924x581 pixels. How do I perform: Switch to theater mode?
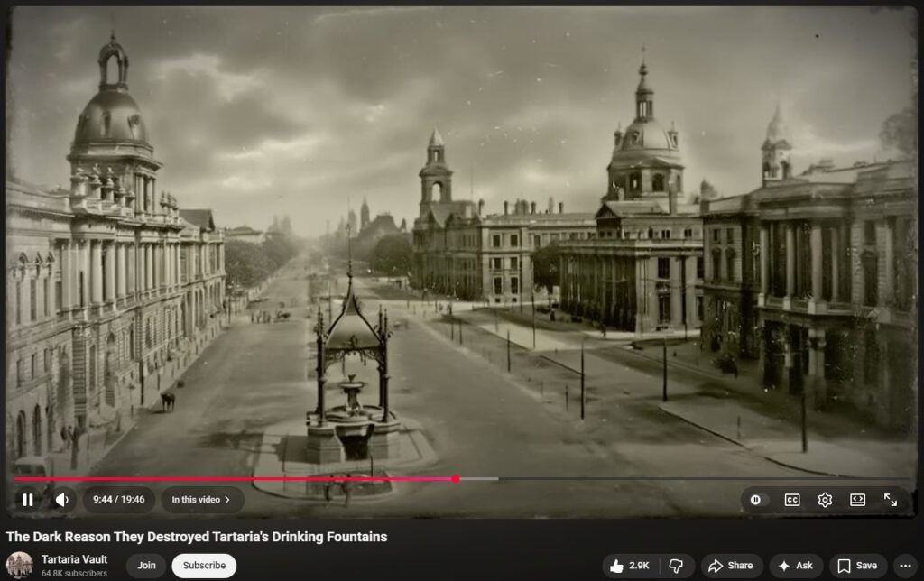point(857,500)
